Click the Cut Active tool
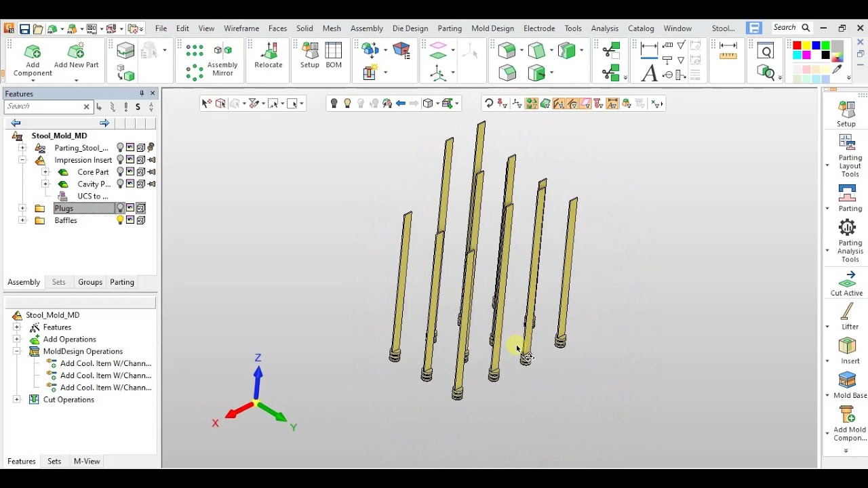The width and height of the screenshot is (868, 488). point(847,283)
